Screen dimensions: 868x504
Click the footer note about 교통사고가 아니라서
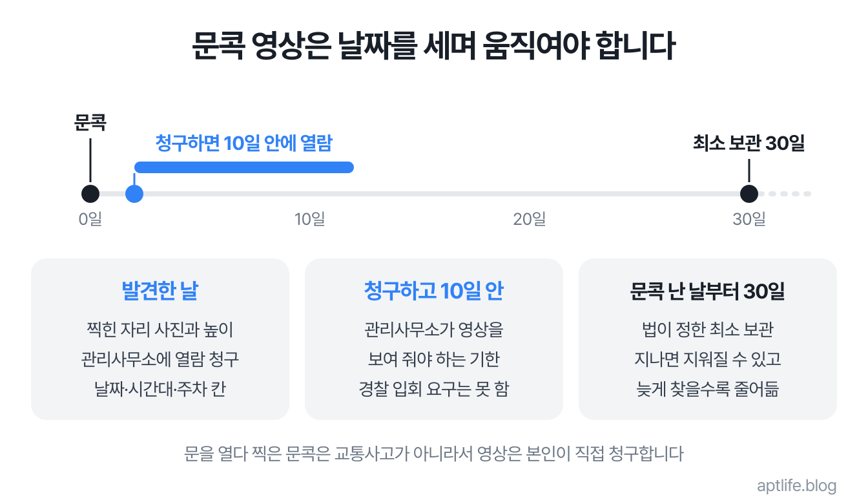pyautogui.click(x=434, y=454)
